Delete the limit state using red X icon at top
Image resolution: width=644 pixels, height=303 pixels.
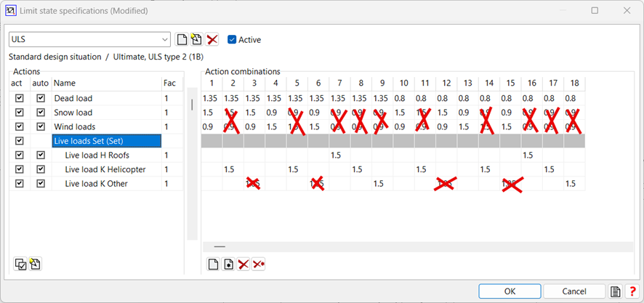pos(212,40)
